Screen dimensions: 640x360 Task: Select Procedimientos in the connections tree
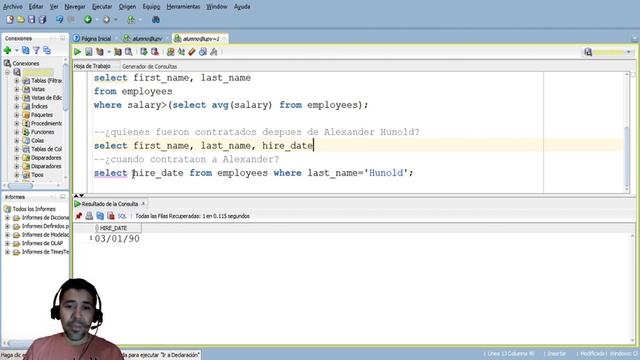point(47,123)
